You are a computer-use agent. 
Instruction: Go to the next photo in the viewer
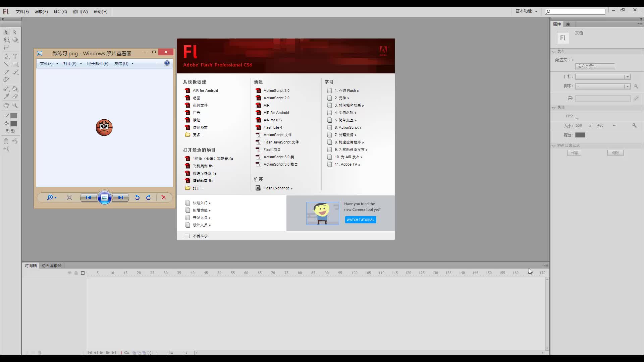[x=121, y=198]
